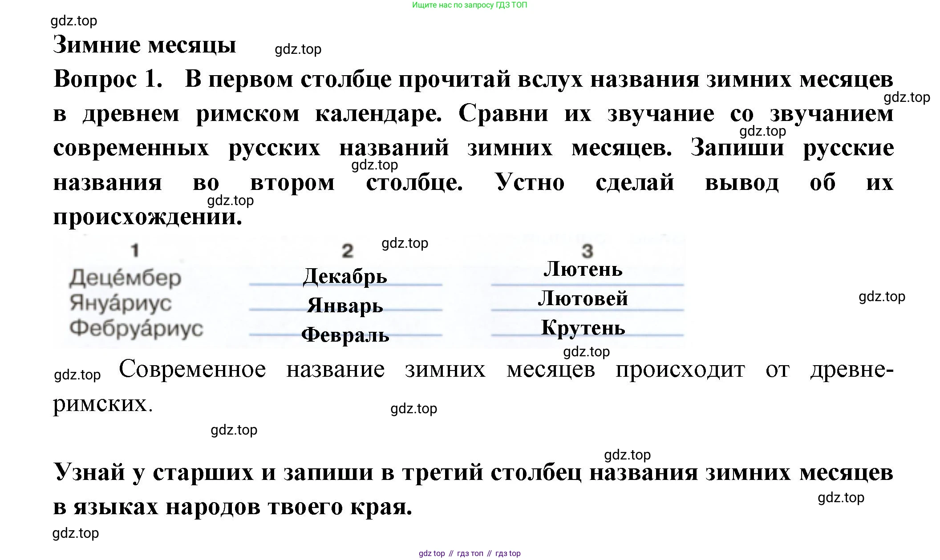The image size is (940, 560).
Task: Click column header number 2
Action: (348, 251)
